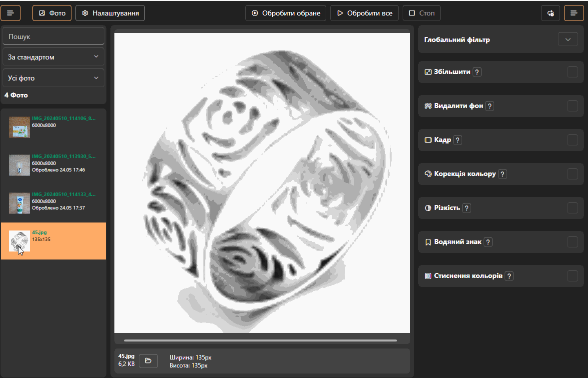Screen dimensions: 588x378
Task: Select the IMG_20240510_114106 thumbnail in the list
Action: (53, 127)
